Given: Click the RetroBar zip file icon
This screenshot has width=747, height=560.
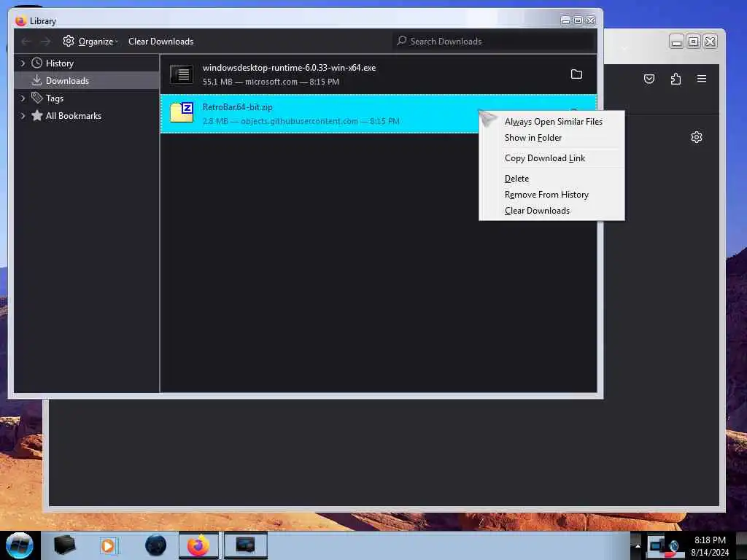Looking at the screenshot, I should tap(182, 112).
